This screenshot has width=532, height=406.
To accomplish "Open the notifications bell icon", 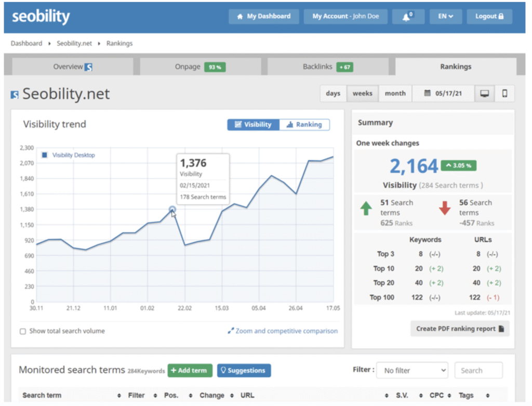I will click(408, 16).
